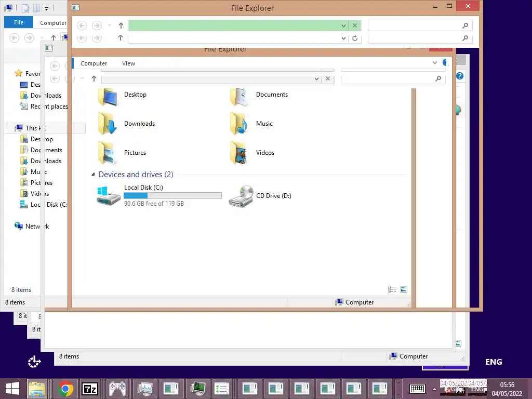
Task: Click blue Help icon in the right back window
Action: [460, 76]
